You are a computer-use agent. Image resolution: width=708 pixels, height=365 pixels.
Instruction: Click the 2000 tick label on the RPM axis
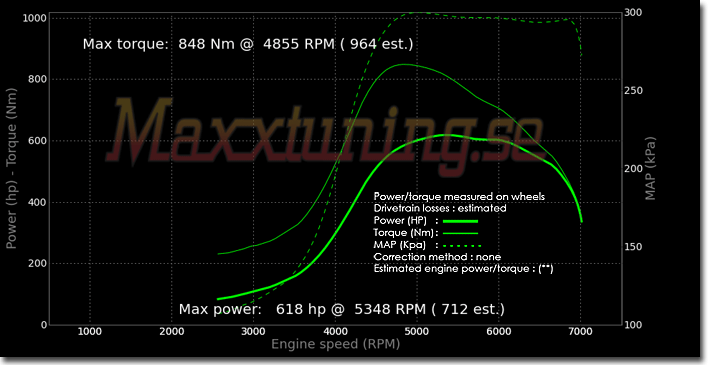coord(172,332)
